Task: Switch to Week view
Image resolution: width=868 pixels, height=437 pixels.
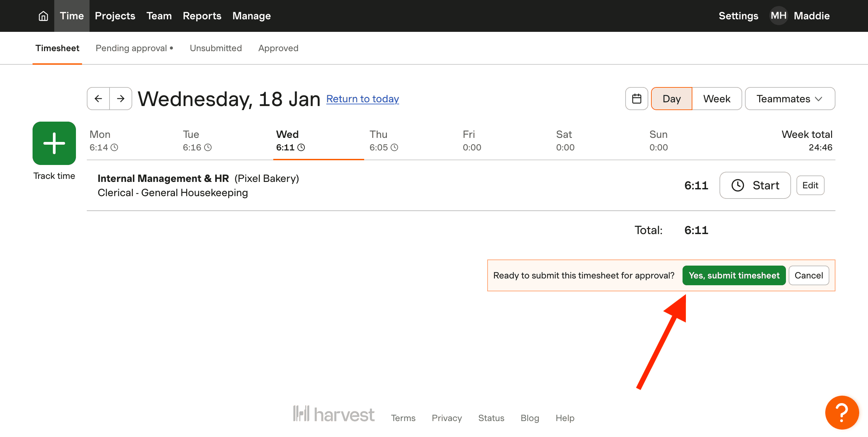Action: (x=717, y=99)
